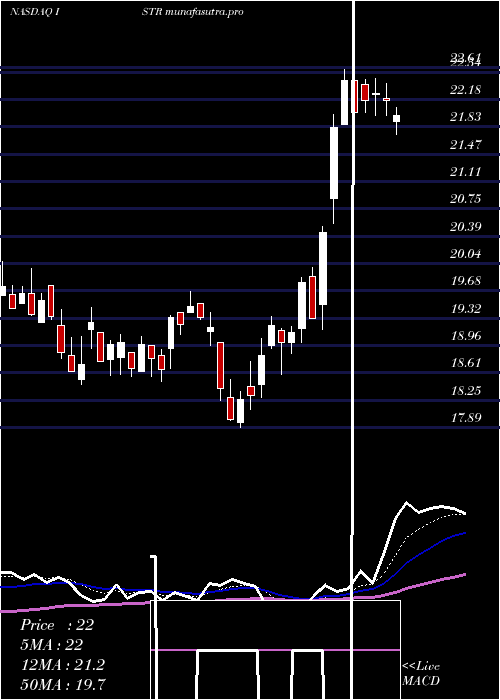Image resolution: width=500 pixels, height=700 pixels.
Task: Click the 21.83 price axis label
Action: point(465,117)
